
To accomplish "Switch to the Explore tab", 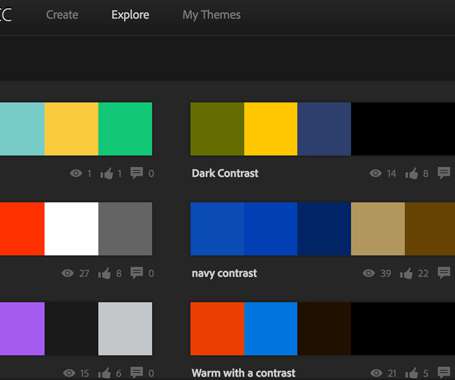I will point(130,15).
